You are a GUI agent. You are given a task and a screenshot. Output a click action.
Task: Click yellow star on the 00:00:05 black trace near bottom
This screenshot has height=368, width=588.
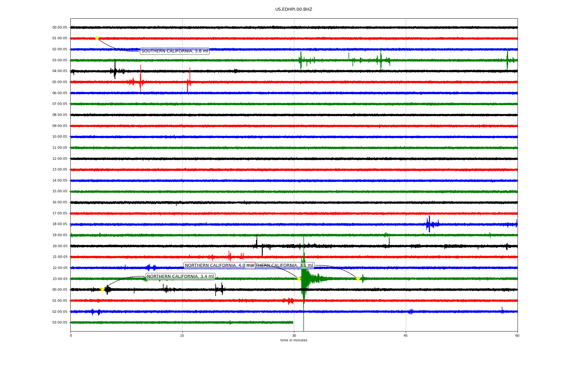coord(103,289)
